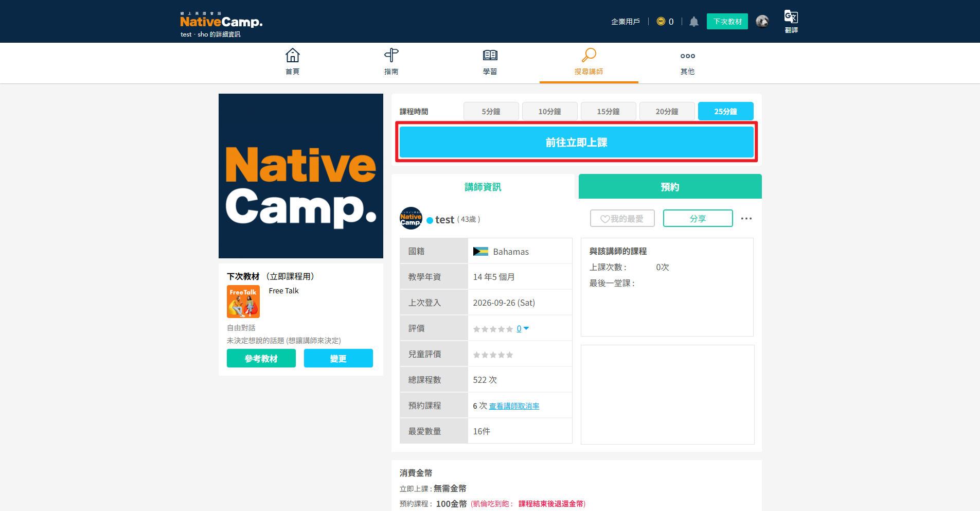Viewport: 980px width, 511px height.
Task: Click the Free Talk material thumbnail
Action: [x=243, y=302]
